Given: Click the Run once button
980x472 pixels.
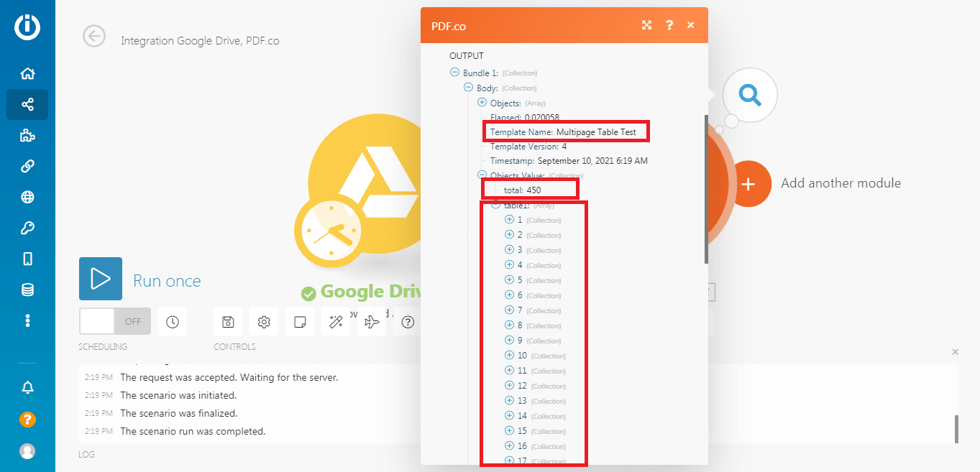Looking at the screenshot, I should tap(101, 279).
